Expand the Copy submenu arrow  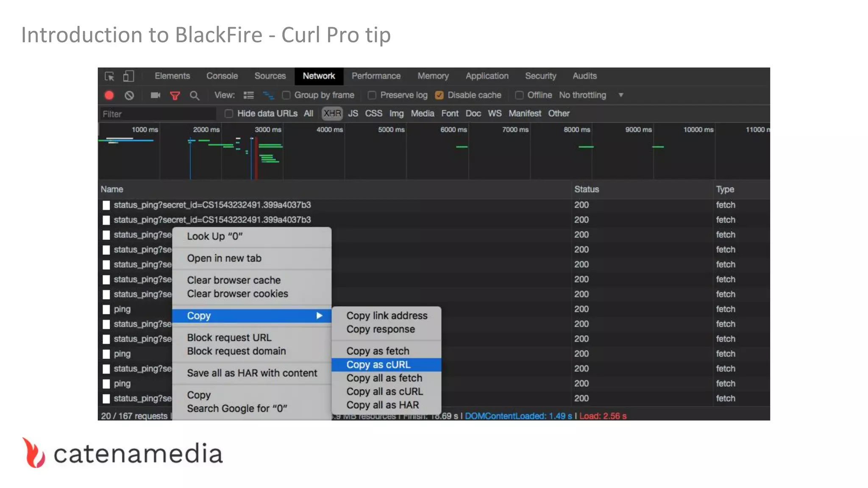(319, 316)
